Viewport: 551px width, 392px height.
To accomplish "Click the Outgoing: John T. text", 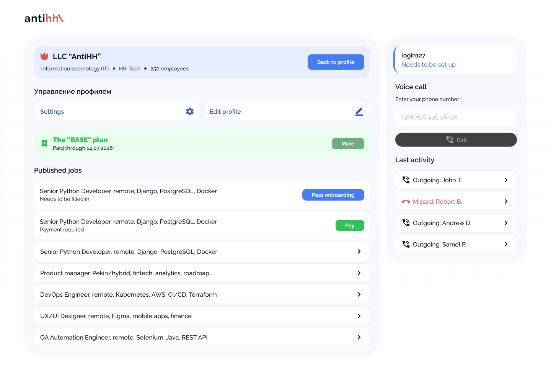I will 437,180.
